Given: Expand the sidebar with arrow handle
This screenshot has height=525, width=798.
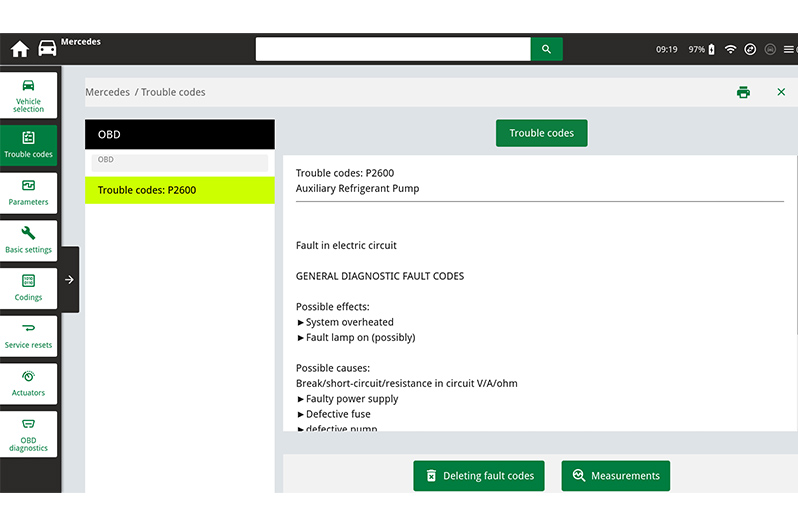Looking at the screenshot, I should click(x=69, y=280).
